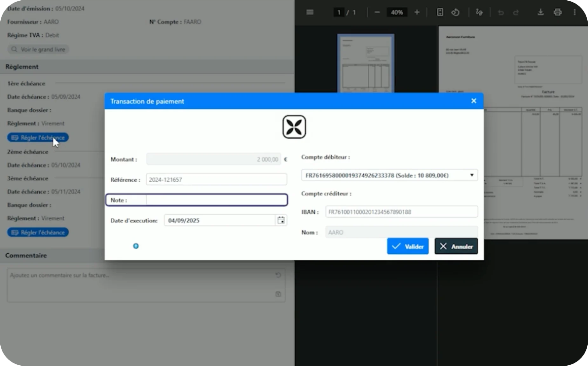
Task: Click the Annuler button
Action: point(456,246)
